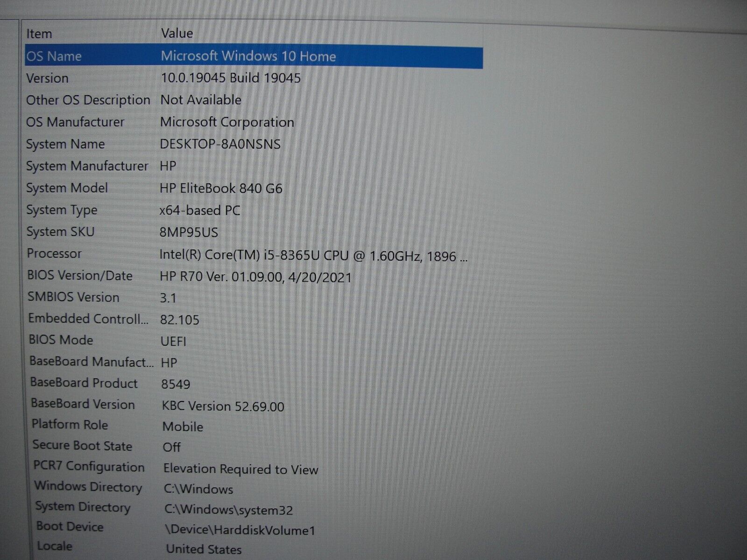Select the Locale row
The image size is (747, 560).
[55, 546]
